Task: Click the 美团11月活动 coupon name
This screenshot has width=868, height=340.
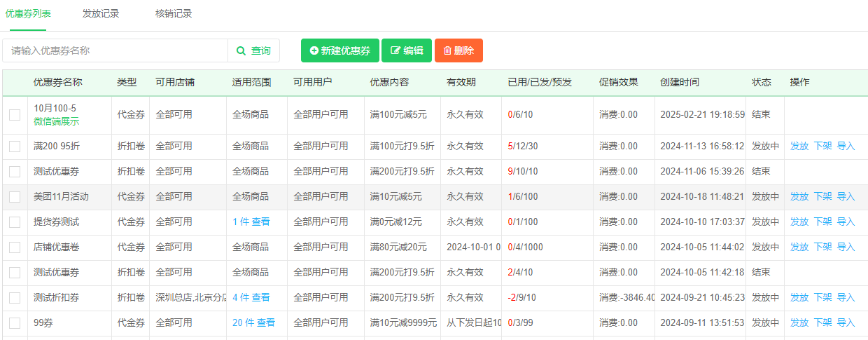Action: point(61,197)
